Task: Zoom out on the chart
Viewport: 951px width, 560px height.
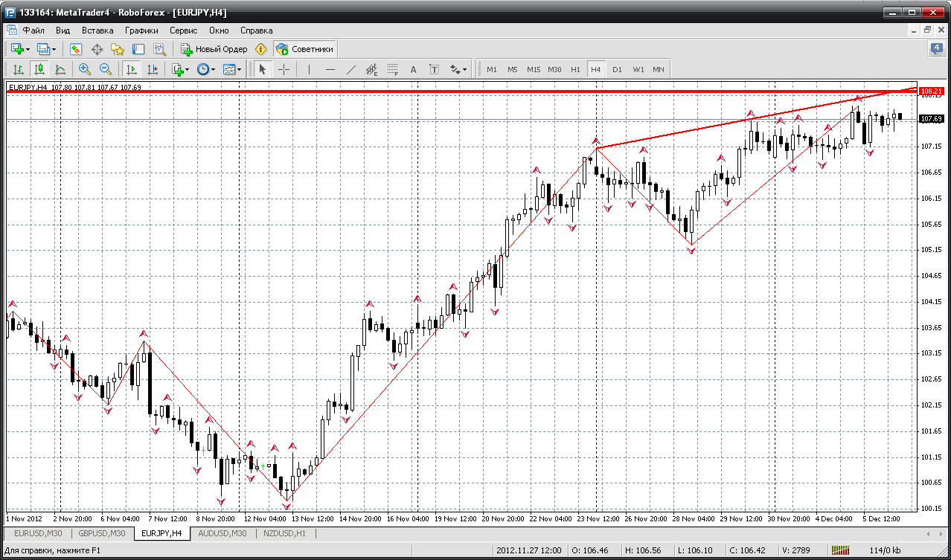Action: tap(105, 69)
